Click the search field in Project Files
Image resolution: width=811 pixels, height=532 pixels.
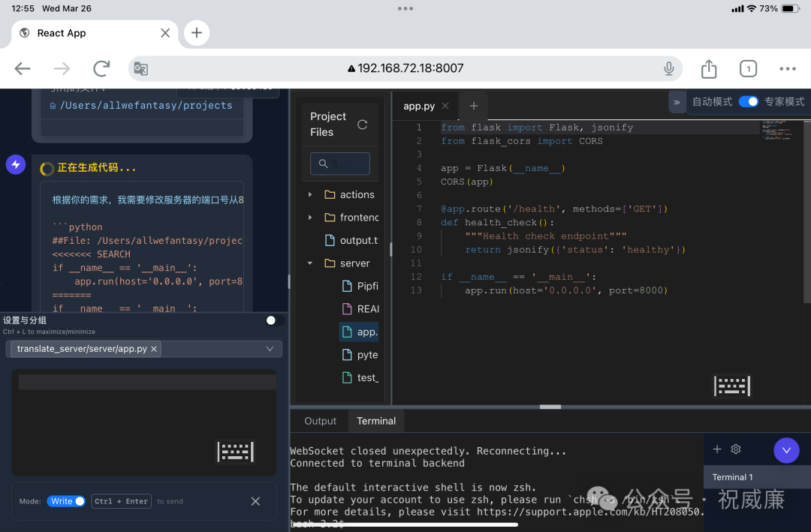tap(340, 164)
